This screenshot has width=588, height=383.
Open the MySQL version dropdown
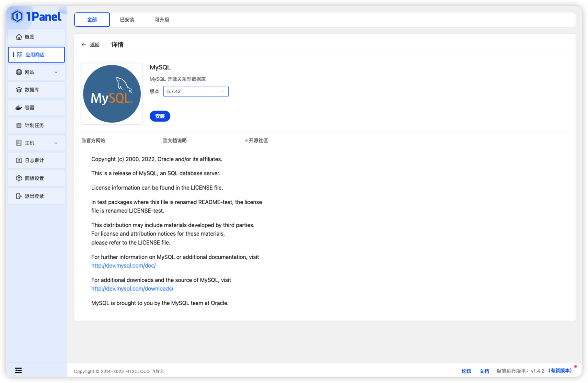196,91
